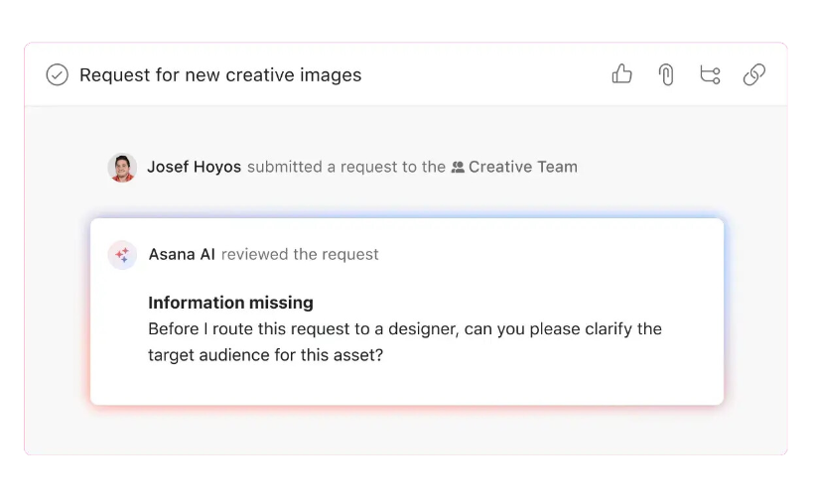The height and width of the screenshot is (504, 817).
Task: Click the paperclip attachment icon
Action: click(666, 74)
